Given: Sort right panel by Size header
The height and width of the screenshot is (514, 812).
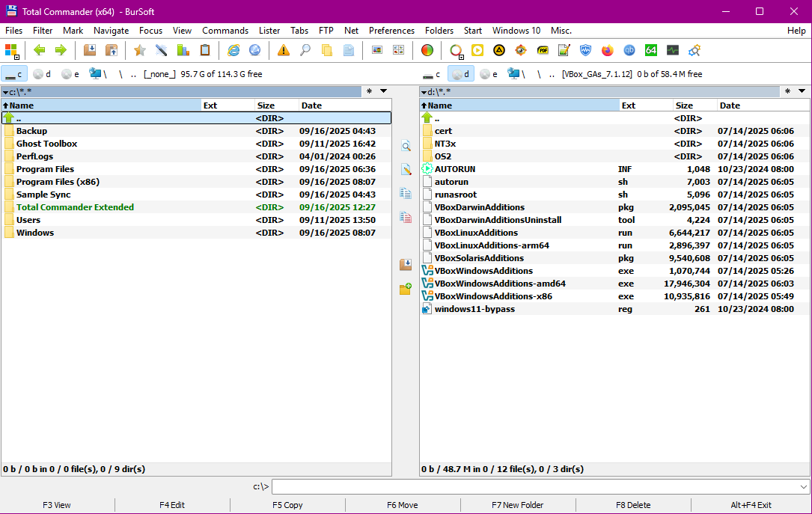Looking at the screenshot, I should pyautogui.click(x=695, y=105).
